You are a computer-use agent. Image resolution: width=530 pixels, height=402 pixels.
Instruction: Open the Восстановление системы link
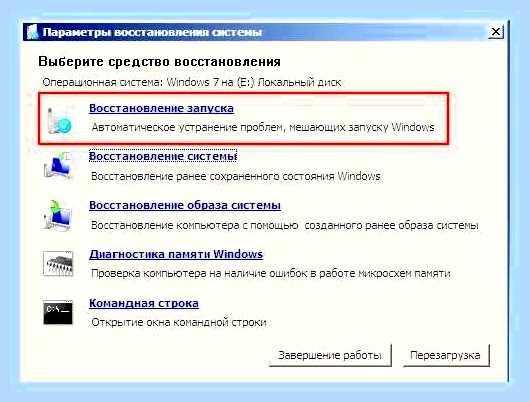tap(163, 156)
